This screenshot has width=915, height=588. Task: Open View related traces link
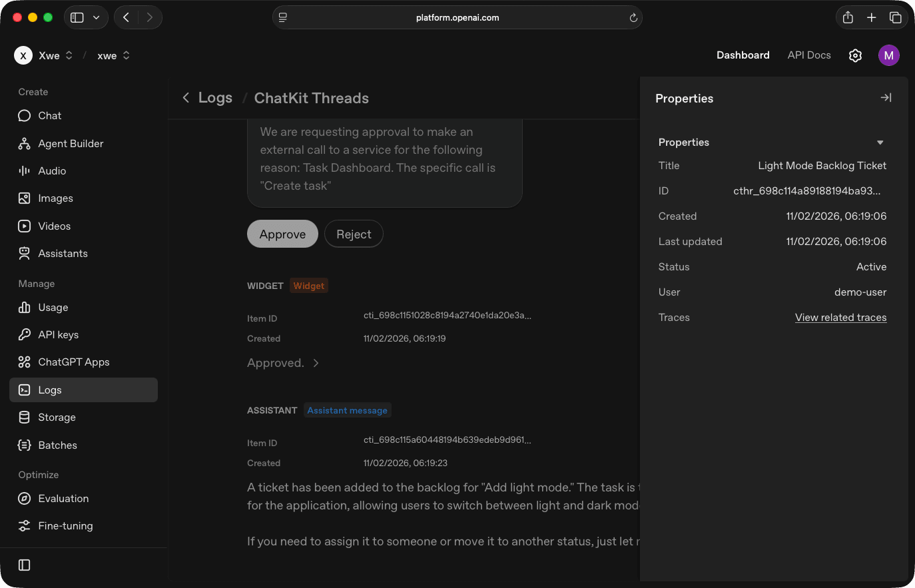pyautogui.click(x=841, y=318)
